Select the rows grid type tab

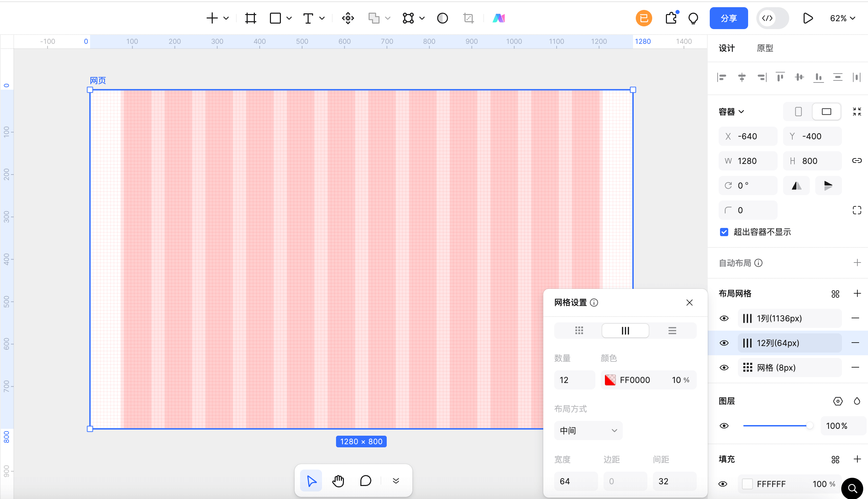[672, 331]
